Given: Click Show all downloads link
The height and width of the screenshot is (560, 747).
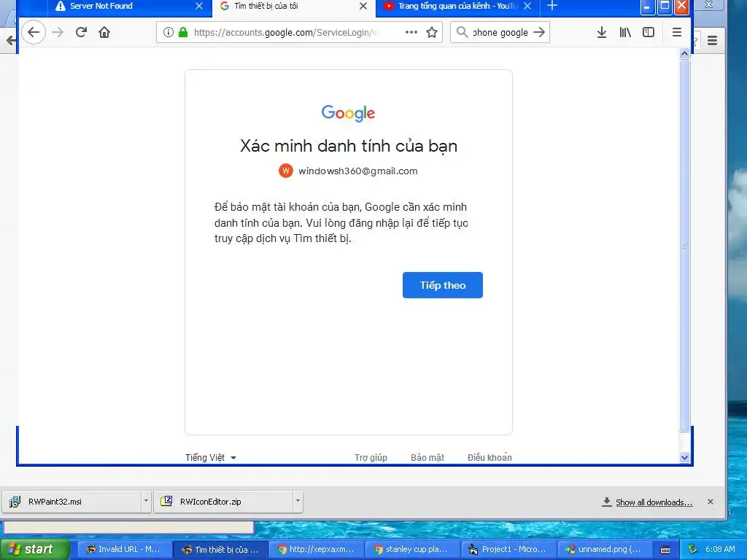Looking at the screenshot, I should [x=653, y=502].
